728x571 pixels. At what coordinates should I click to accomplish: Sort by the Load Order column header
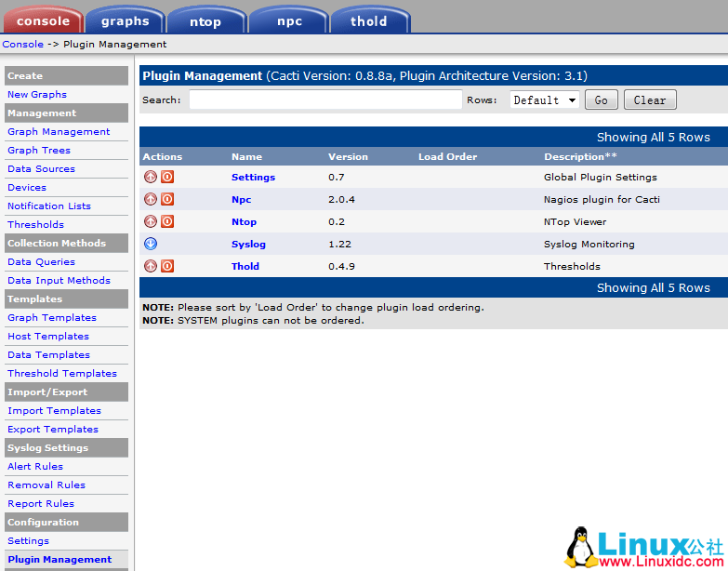pos(447,156)
